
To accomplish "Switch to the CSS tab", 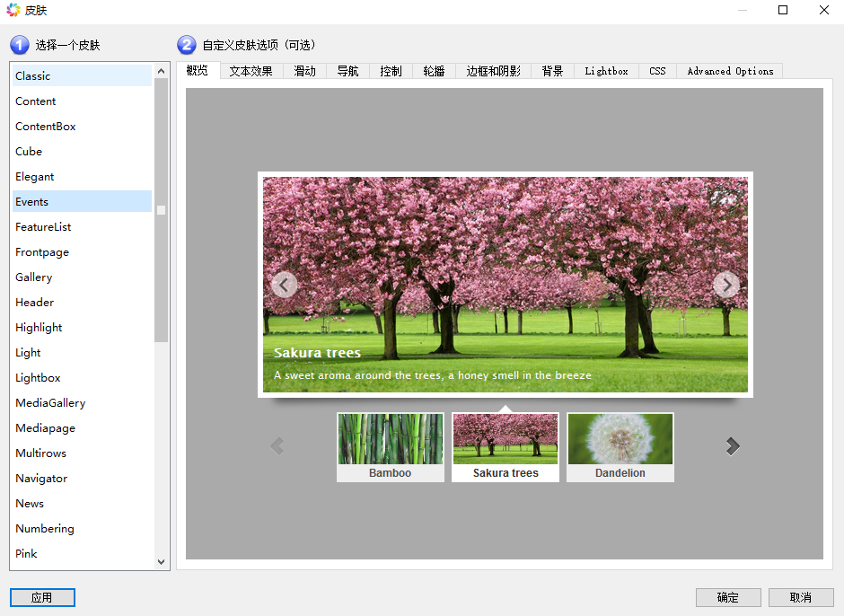I will coord(657,71).
